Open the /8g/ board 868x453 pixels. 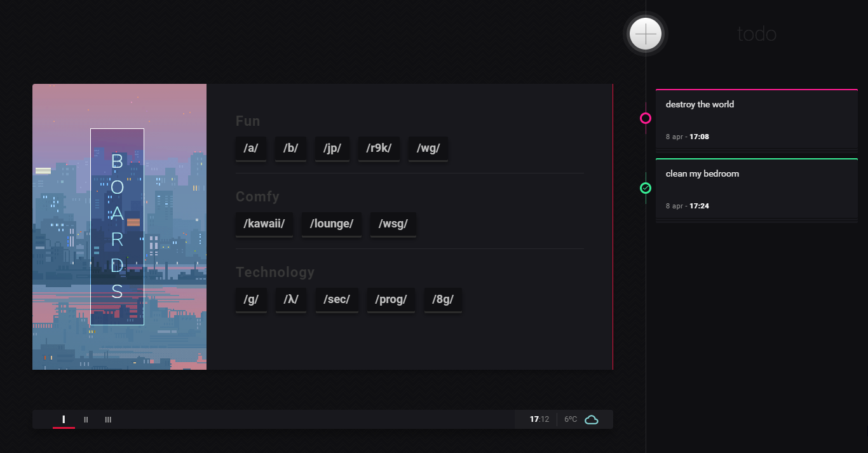443,300
